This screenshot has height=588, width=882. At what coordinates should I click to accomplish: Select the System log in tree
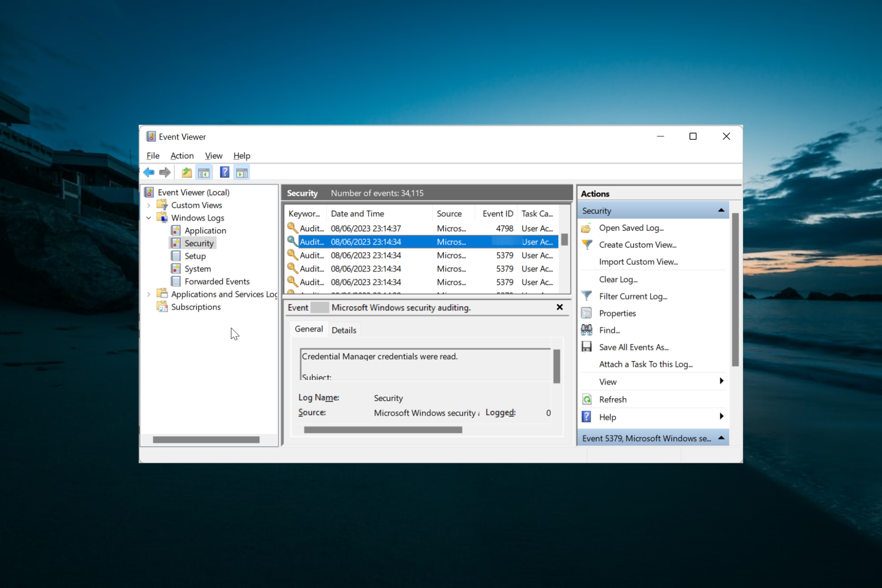click(x=198, y=269)
